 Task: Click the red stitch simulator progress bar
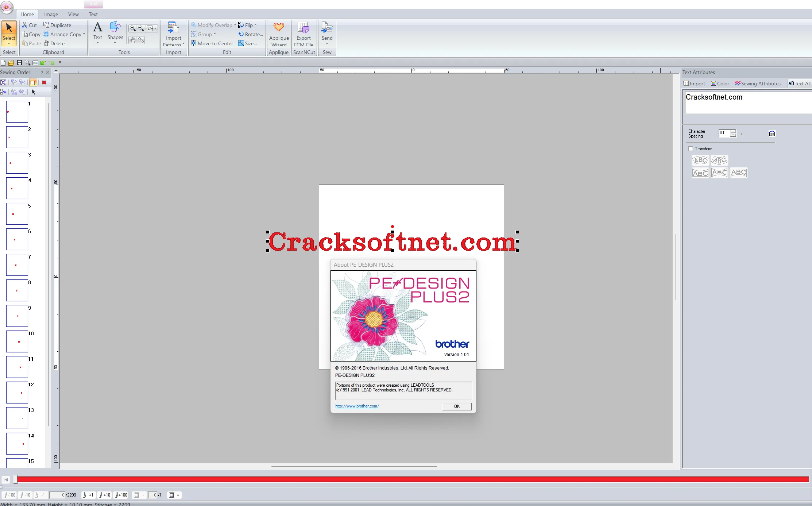[x=413, y=479]
